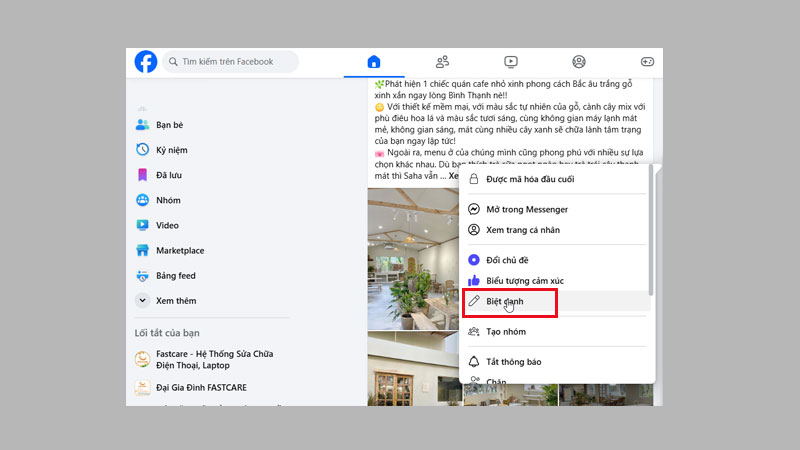The image size is (800, 450).
Task: Click the Tìm kiếm trên Facebook search box
Action: pyautogui.click(x=232, y=62)
